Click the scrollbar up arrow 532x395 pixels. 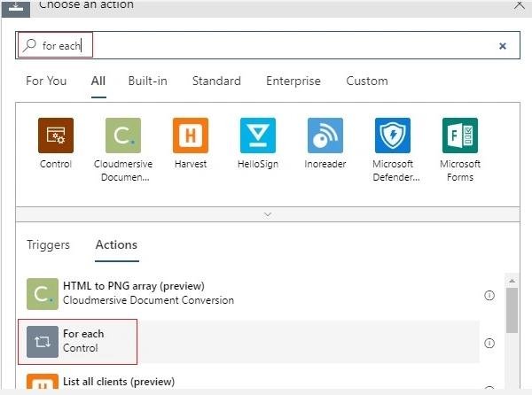coord(512,281)
